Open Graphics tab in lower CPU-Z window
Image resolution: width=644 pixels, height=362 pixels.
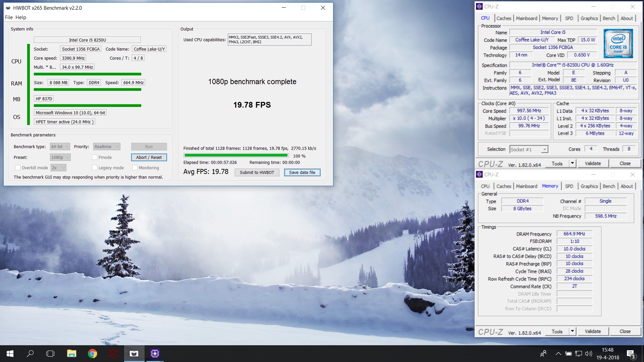589,186
